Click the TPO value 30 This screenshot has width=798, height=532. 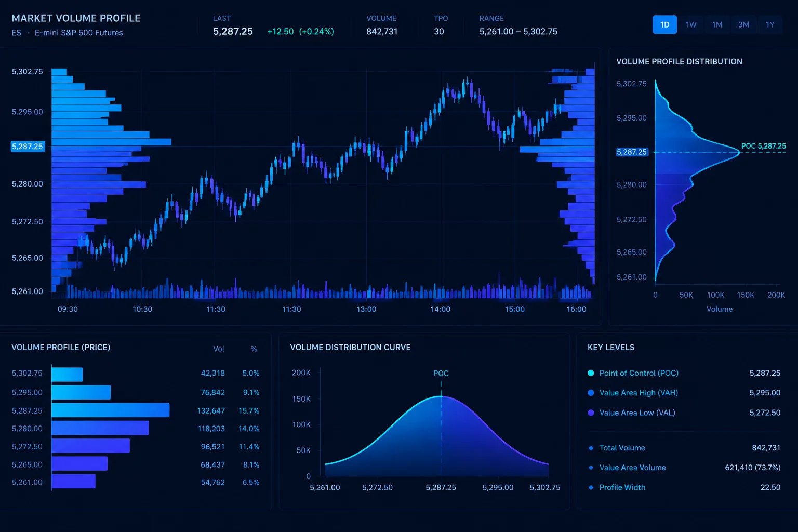439,32
